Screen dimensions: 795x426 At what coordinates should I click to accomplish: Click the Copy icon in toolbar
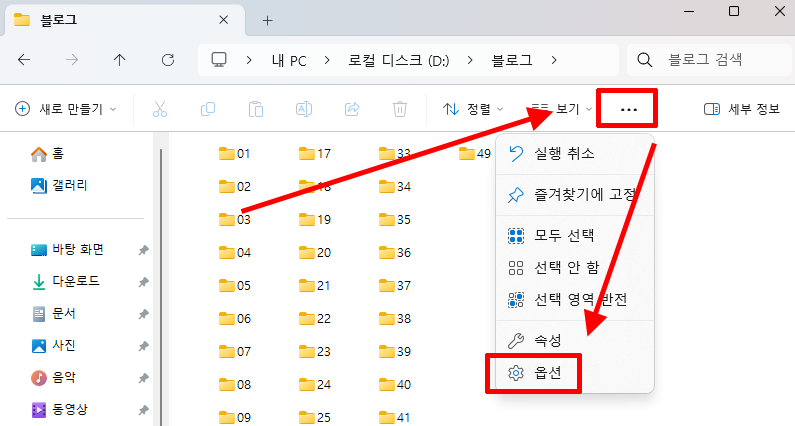coord(208,109)
